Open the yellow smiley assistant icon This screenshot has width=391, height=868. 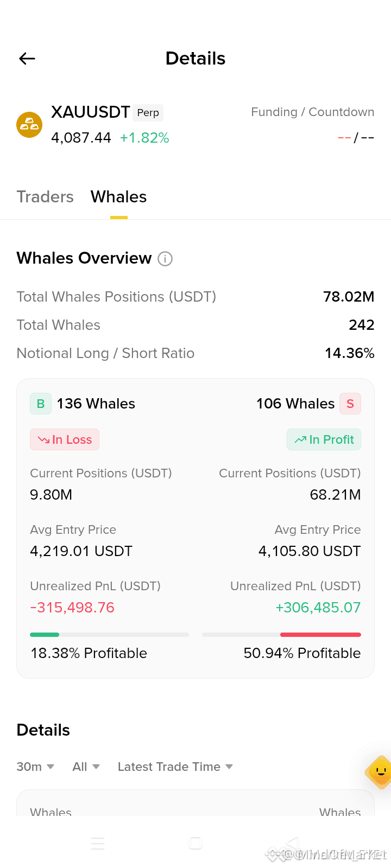coord(379,771)
